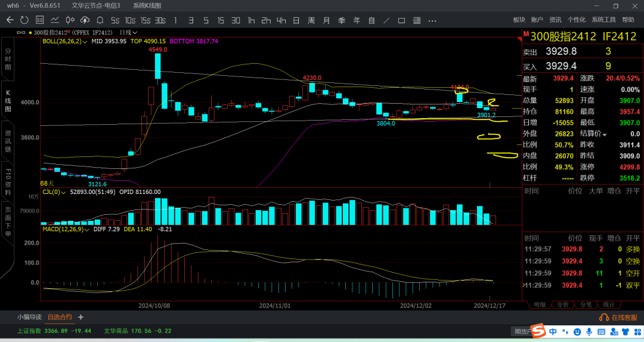
Task: Expand the BOLL(26,26,2) indicator dropdown
Action: [86, 42]
